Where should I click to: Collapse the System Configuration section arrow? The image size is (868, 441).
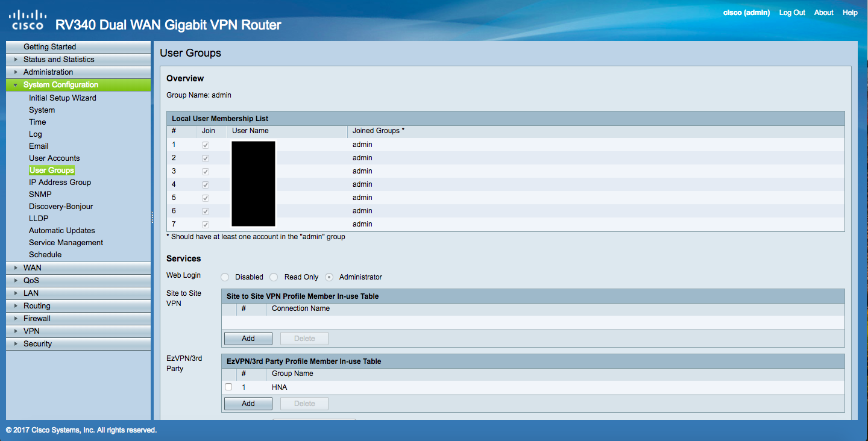point(16,85)
